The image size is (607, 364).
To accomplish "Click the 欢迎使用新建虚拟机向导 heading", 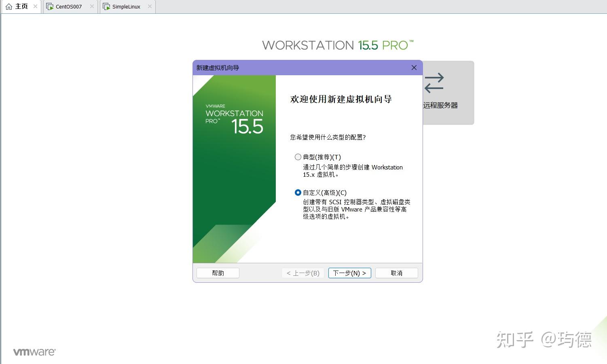I will pos(341,99).
